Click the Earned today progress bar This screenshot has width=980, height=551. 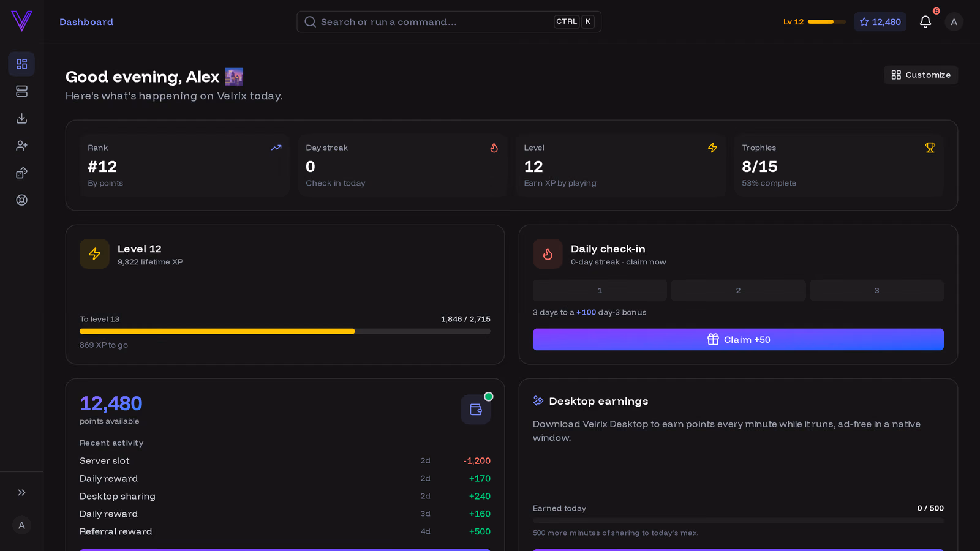click(x=738, y=520)
